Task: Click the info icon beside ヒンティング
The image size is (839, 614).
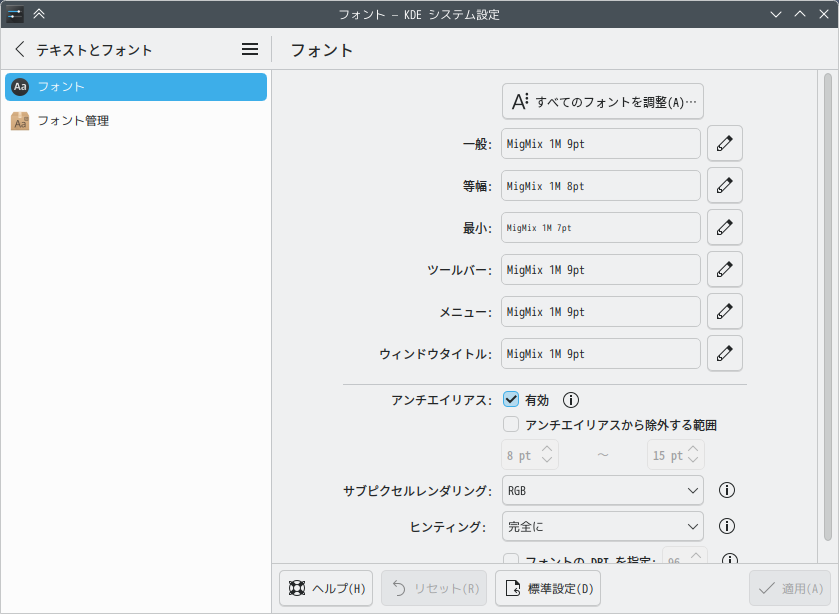Action: pos(728,526)
